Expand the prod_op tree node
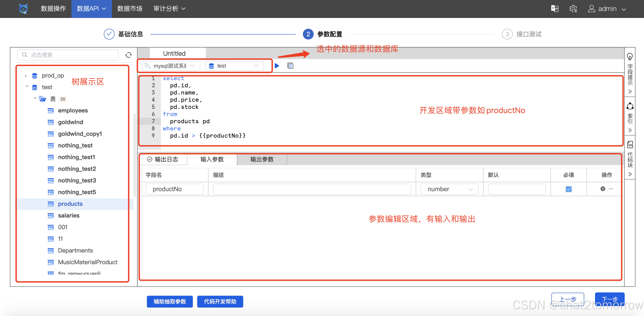 coord(26,76)
